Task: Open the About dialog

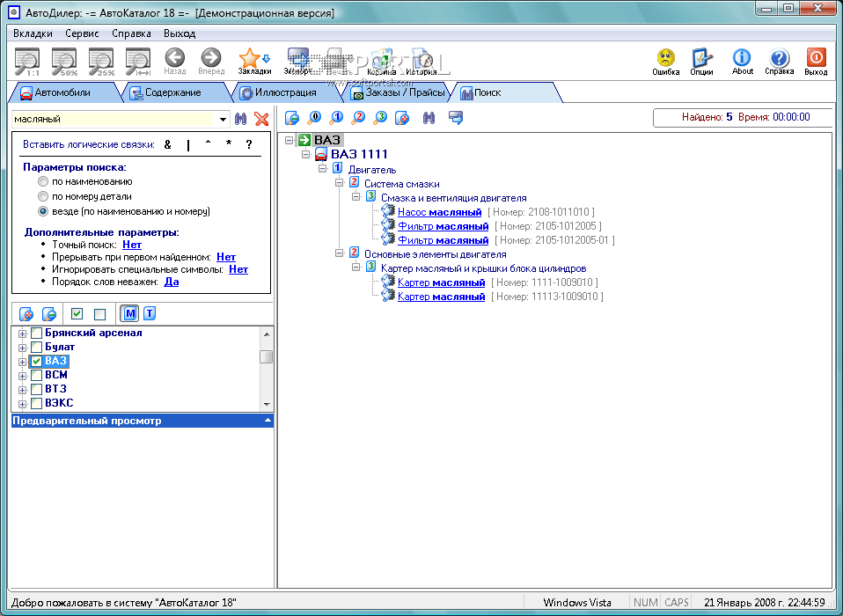Action: tap(743, 62)
